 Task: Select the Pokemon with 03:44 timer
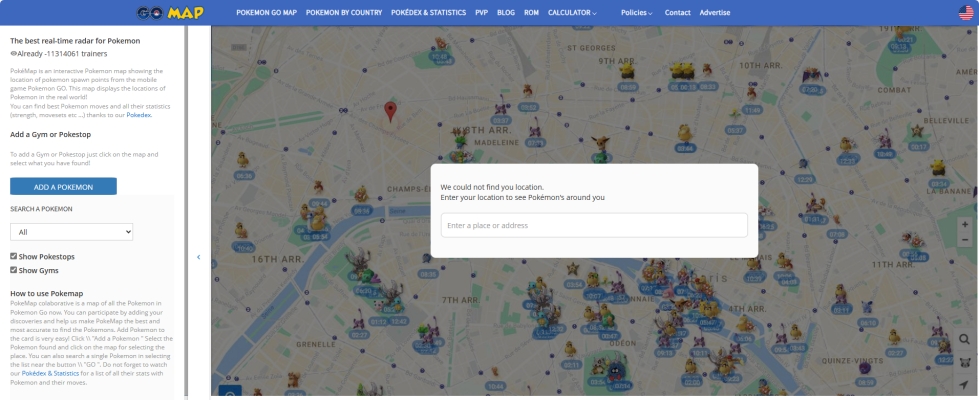click(x=685, y=139)
